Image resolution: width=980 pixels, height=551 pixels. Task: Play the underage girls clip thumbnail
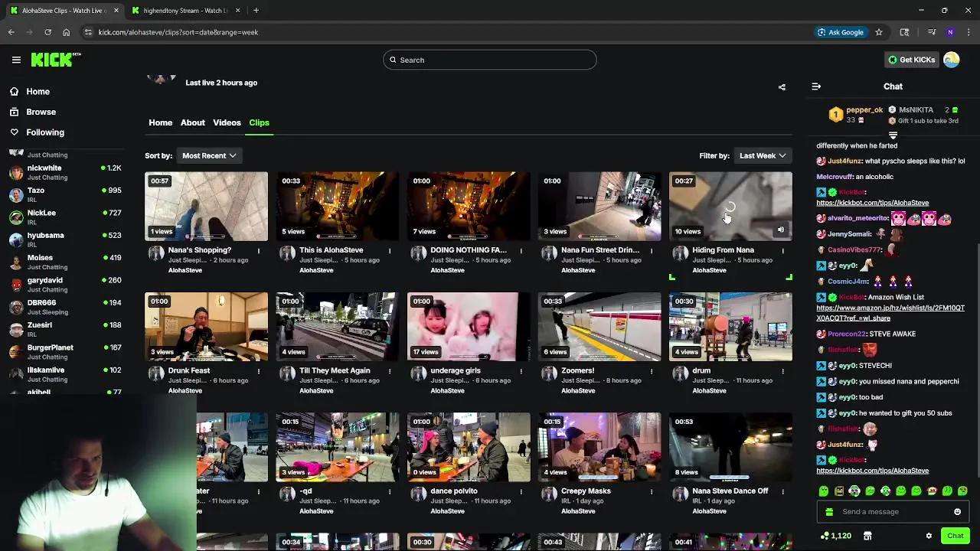(x=469, y=327)
